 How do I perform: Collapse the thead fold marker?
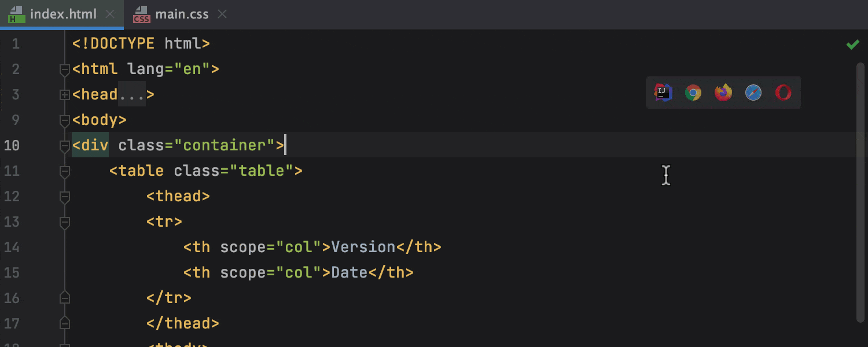[x=64, y=196]
